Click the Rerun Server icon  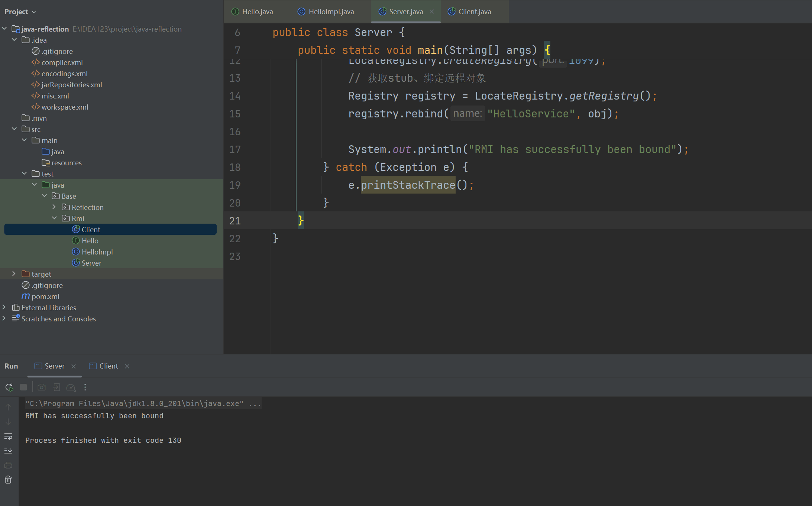9,387
